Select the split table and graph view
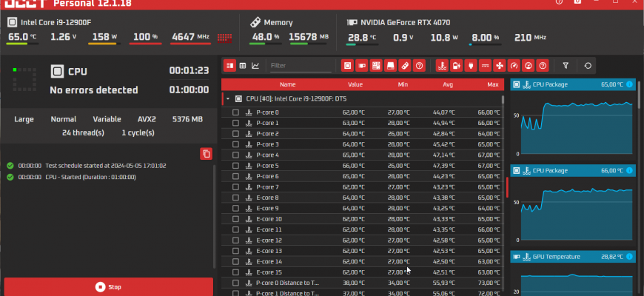 229,66
